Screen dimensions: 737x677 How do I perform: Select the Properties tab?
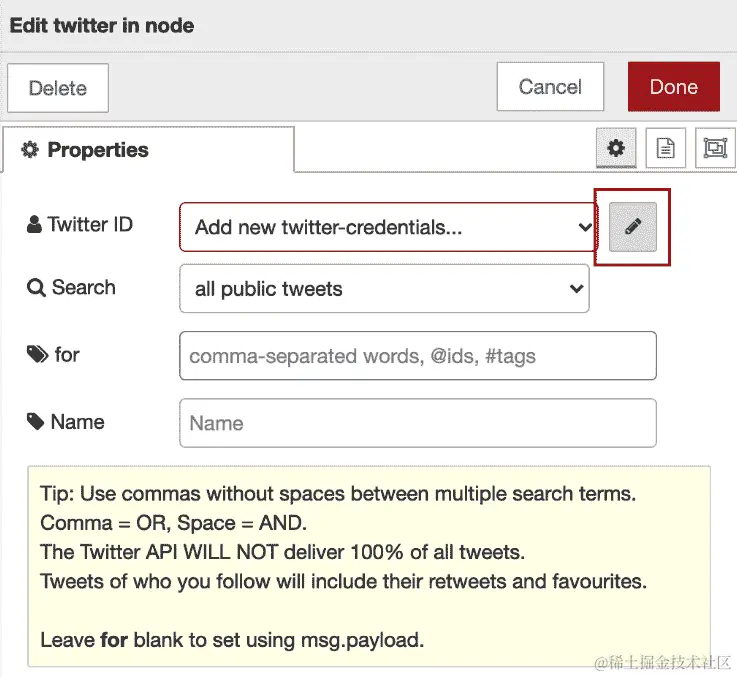[149, 150]
